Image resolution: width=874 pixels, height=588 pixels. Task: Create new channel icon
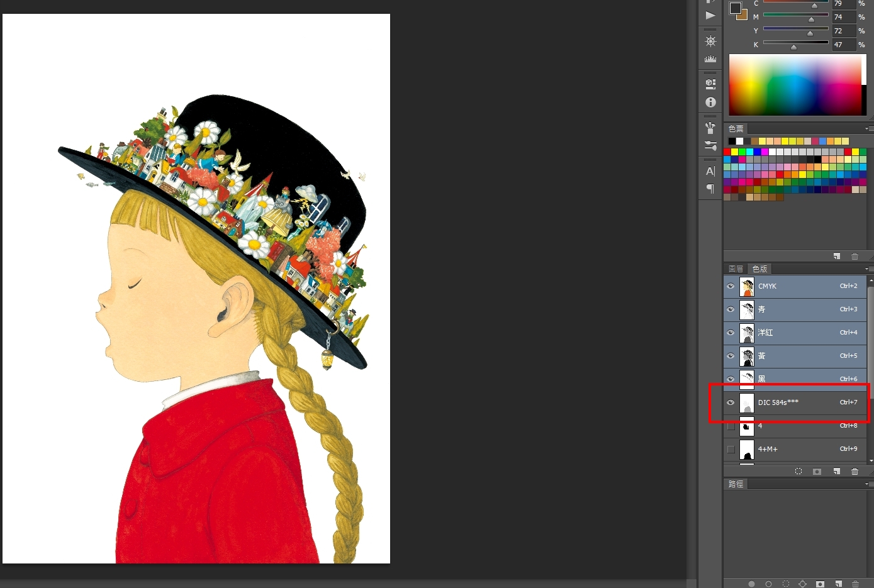point(836,471)
